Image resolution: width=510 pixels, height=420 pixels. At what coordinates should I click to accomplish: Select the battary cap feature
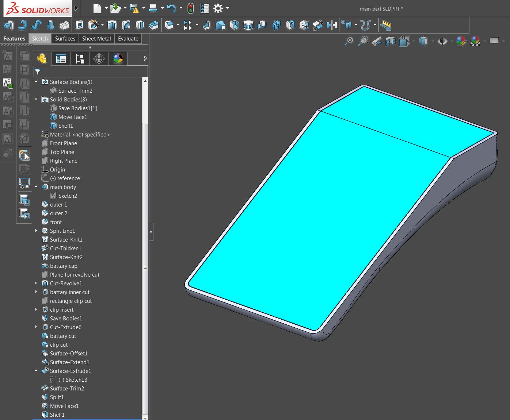64,266
